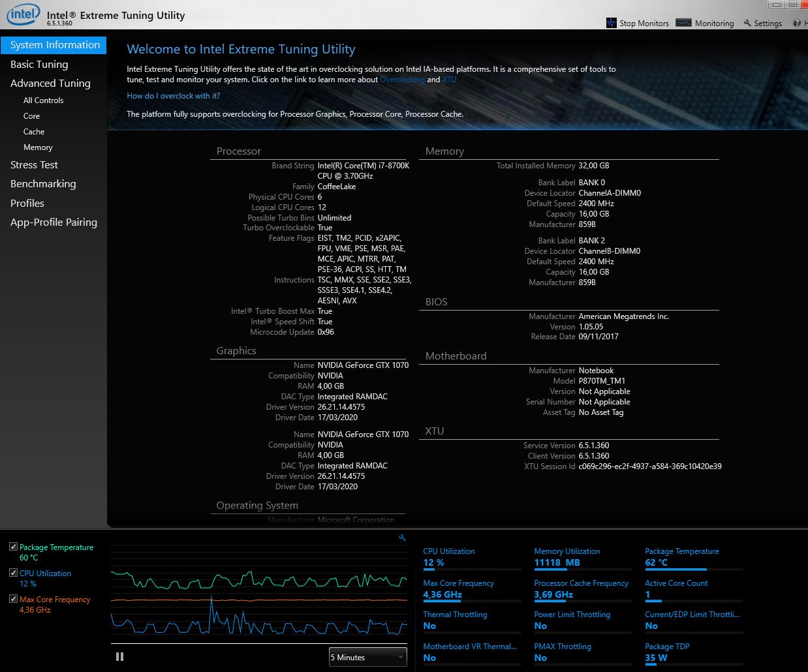Select Cache under Advanced Tuning
Image resolution: width=808 pixels, height=672 pixels.
pyautogui.click(x=34, y=132)
